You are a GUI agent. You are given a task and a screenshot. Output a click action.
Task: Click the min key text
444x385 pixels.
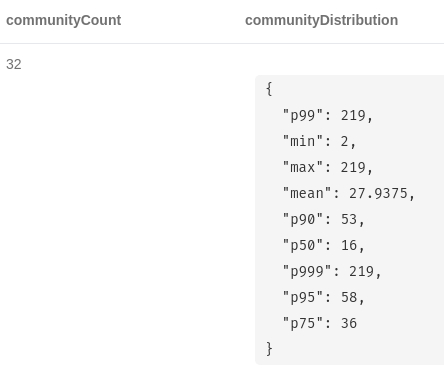point(303,141)
